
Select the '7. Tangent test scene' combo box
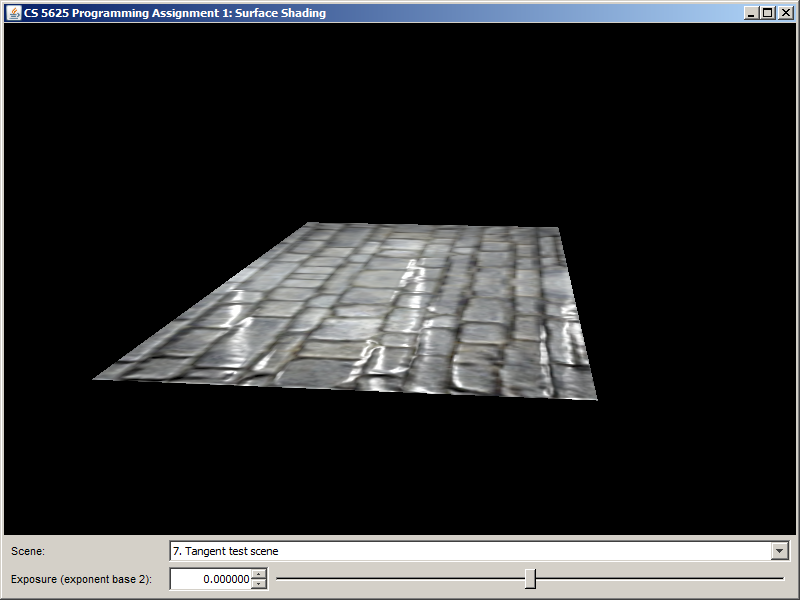[470, 551]
